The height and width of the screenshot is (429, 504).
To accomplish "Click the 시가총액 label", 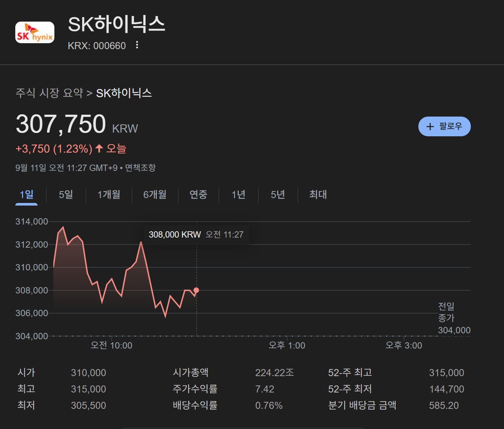I will pos(191,373).
